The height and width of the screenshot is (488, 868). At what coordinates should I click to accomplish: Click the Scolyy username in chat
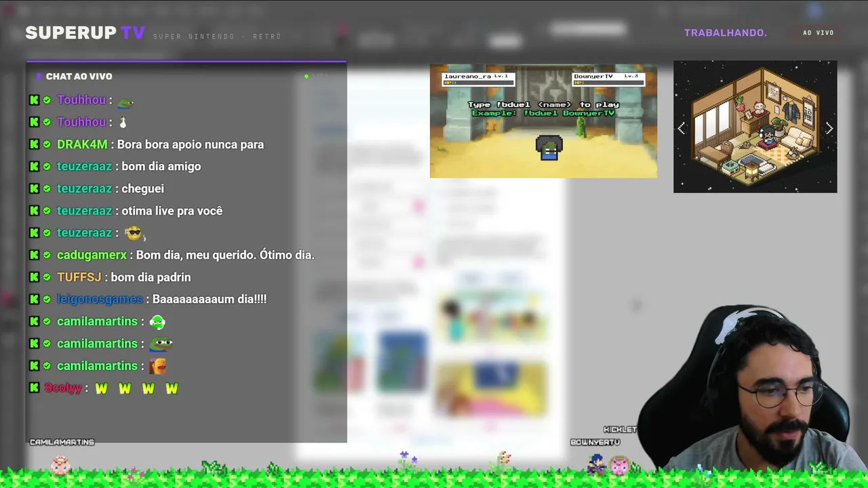(x=63, y=388)
